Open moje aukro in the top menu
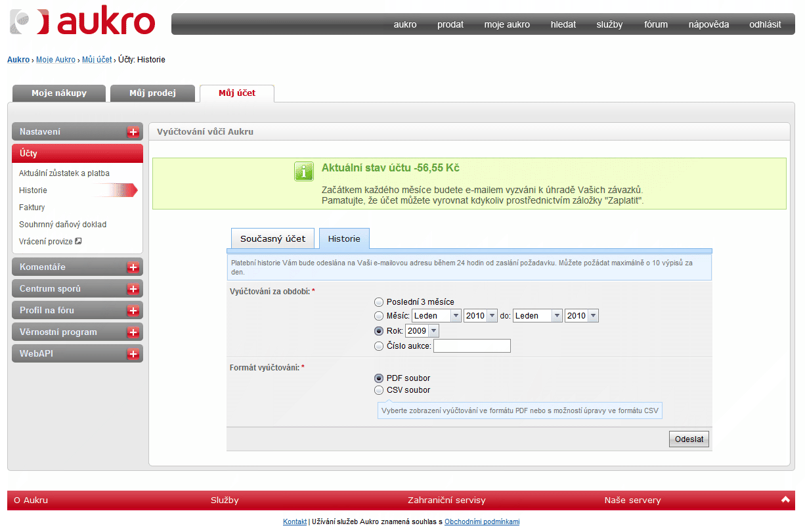805x532 pixels. click(x=507, y=24)
